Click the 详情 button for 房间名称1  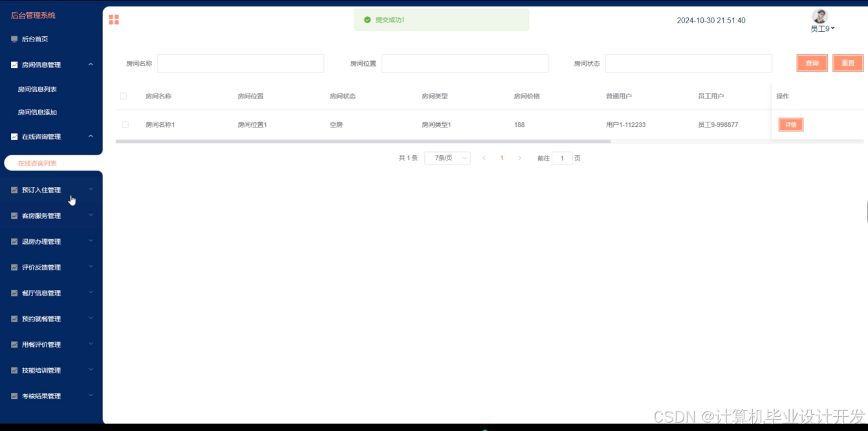coord(790,125)
